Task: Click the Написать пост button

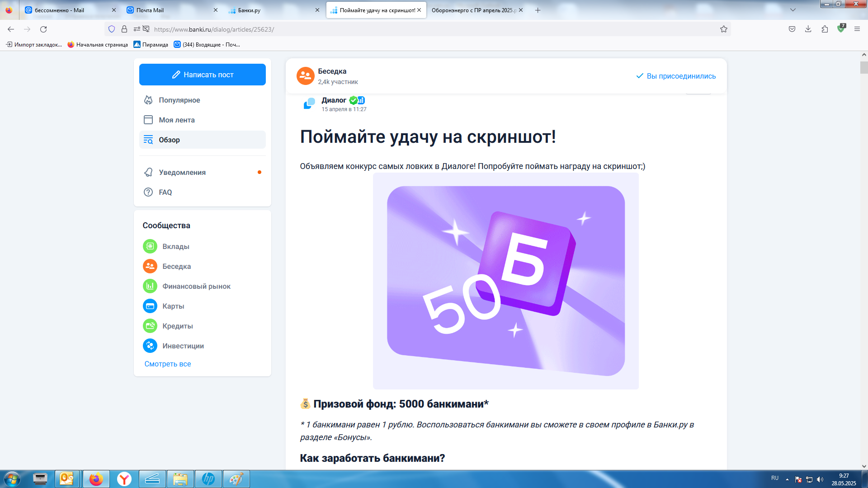Action: pos(202,75)
